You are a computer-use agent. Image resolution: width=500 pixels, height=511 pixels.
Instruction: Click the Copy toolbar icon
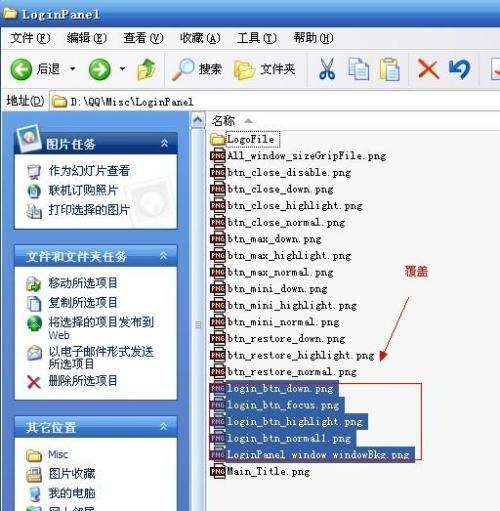[x=359, y=69]
